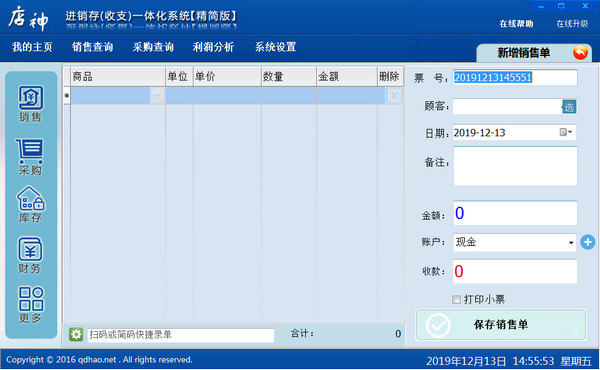The image size is (600, 370).
Task: Open the 财务 finance icon
Action: tap(30, 255)
